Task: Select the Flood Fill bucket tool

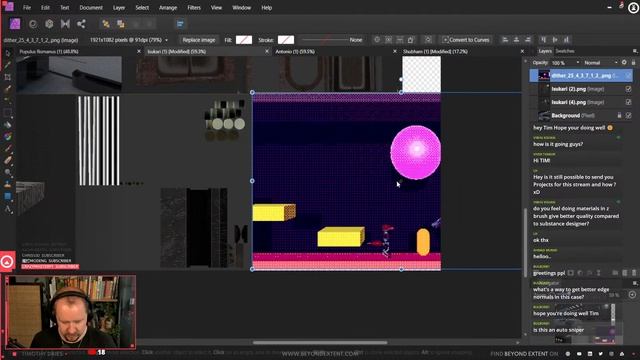Action: point(8,124)
